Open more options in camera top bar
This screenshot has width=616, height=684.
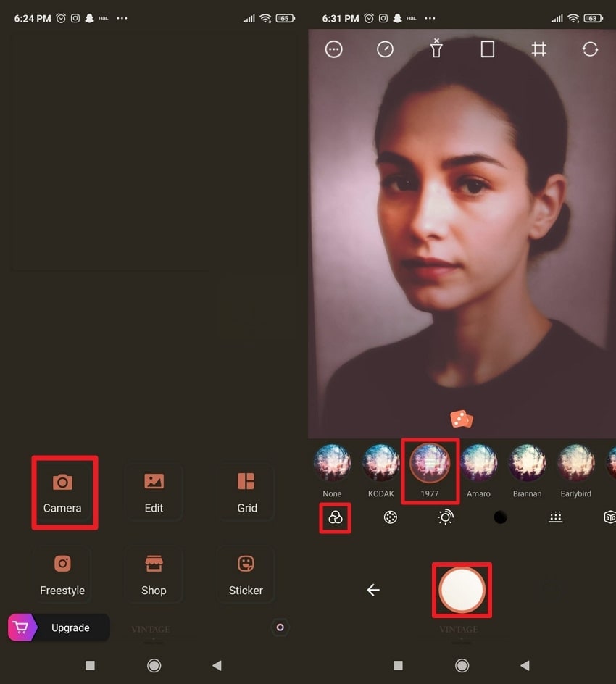pyautogui.click(x=334, y=49)
